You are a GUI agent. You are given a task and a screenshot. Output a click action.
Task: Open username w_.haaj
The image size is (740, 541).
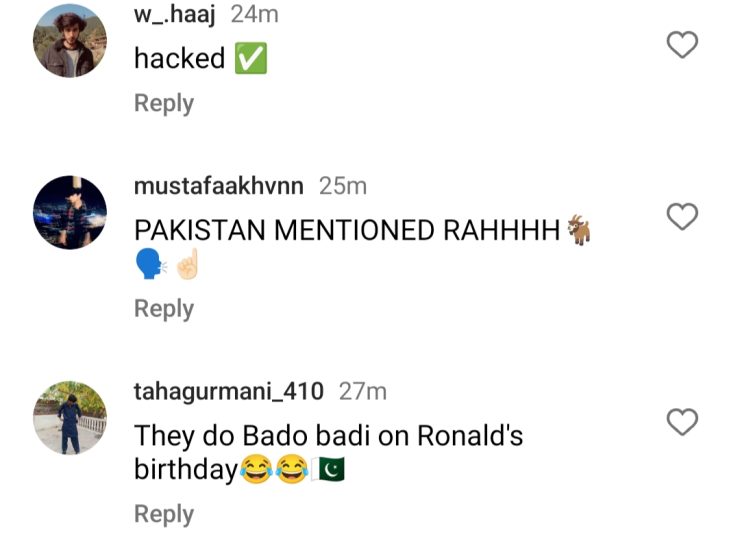(175, 15)
